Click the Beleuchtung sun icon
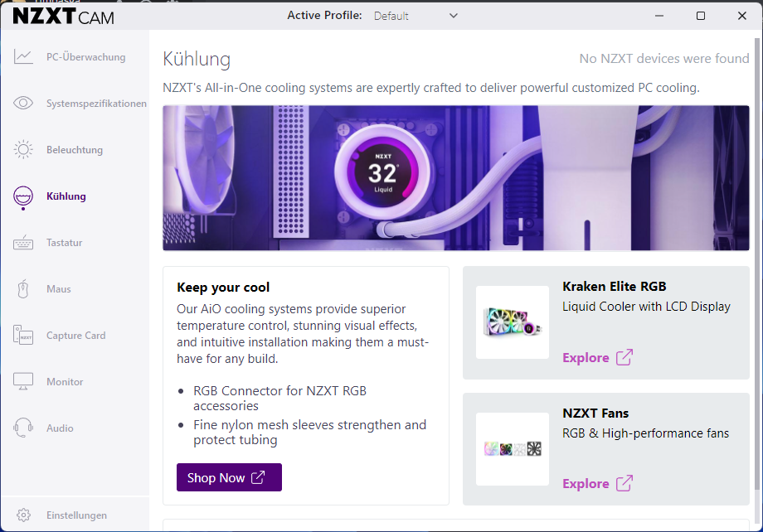This screenshot has width=763, height=532. (23, 150)
